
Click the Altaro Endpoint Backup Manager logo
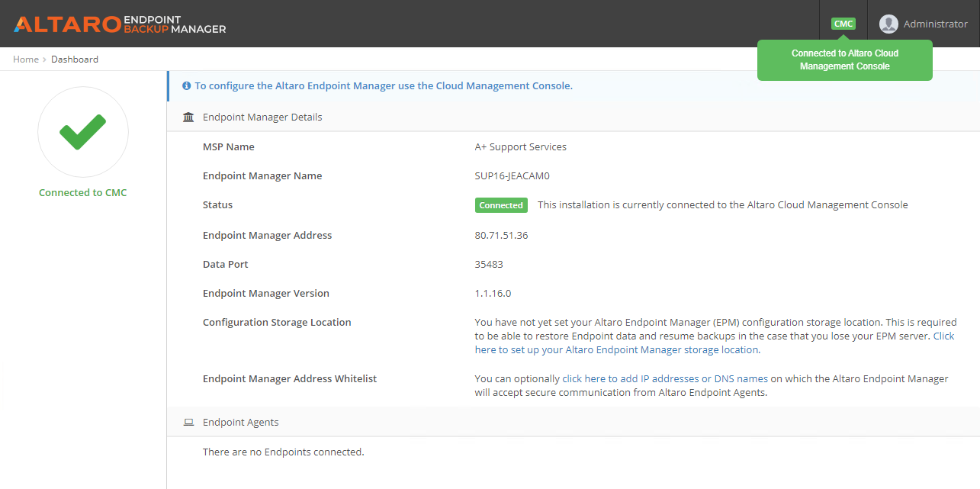tap(120, 24)
